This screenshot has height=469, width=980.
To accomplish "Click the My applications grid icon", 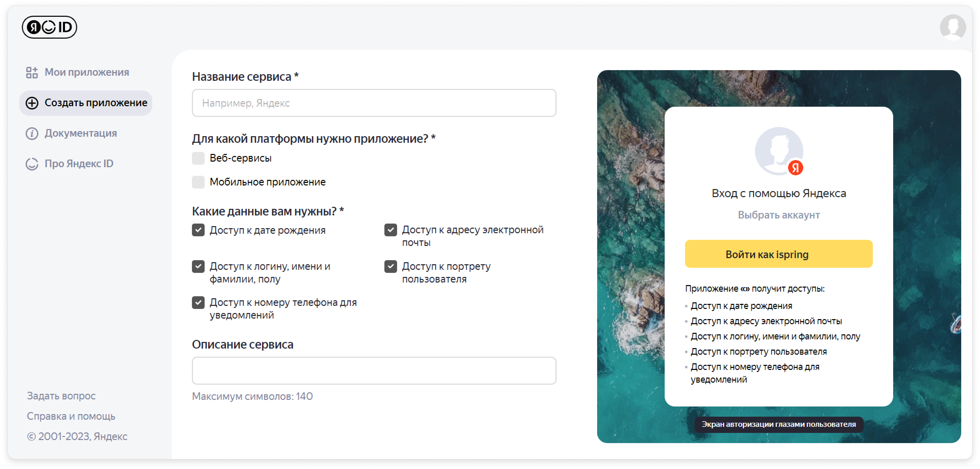I will tap(32, 72).
